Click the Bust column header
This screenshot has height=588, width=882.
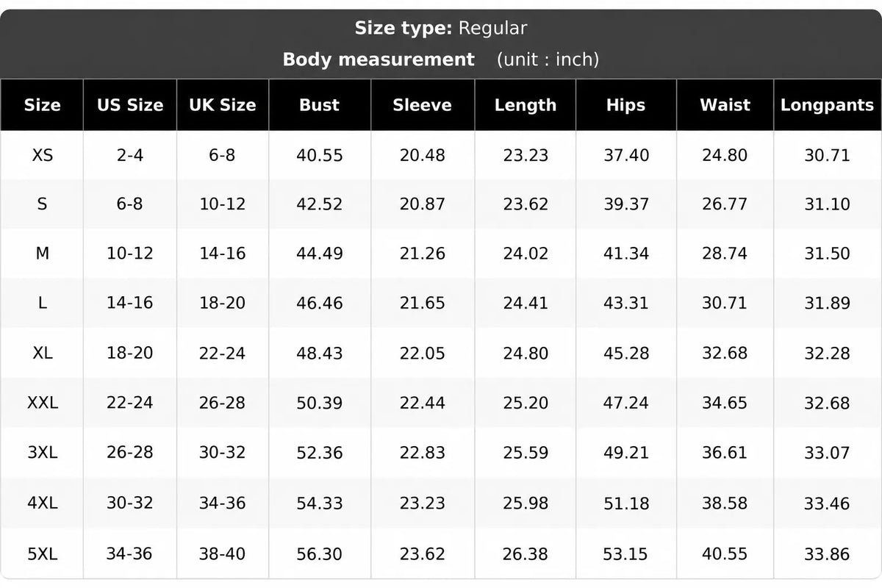point(319,105)
